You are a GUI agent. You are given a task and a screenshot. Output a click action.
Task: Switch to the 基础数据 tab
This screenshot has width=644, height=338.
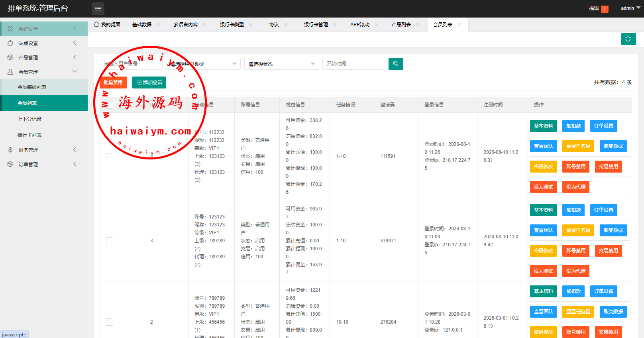tap(142, 25)
